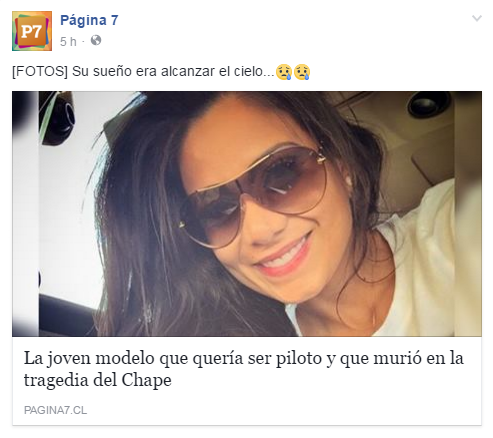Open the article preview photo of the woman
493x438 pixels.
tap(247, 214)
